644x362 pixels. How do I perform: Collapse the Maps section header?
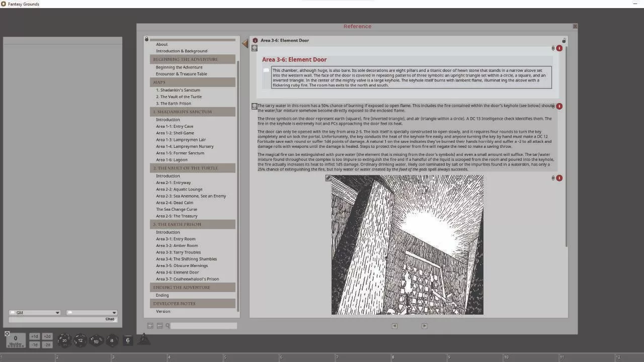[193, 82]
